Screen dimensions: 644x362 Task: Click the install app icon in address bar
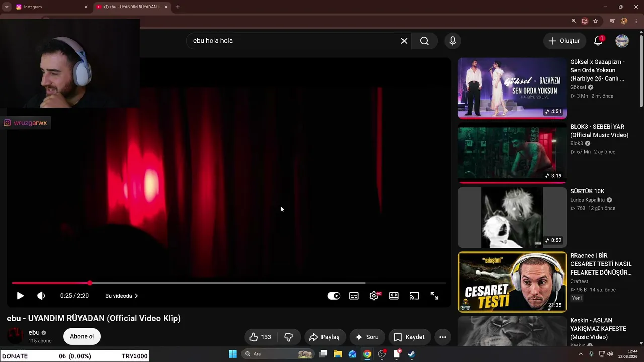(x=585, y=21)
